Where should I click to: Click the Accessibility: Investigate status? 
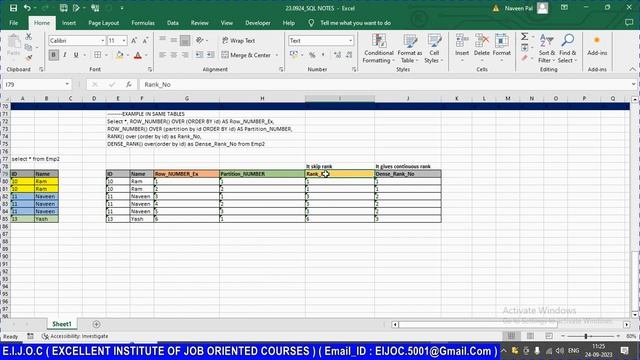pos(75,336)
